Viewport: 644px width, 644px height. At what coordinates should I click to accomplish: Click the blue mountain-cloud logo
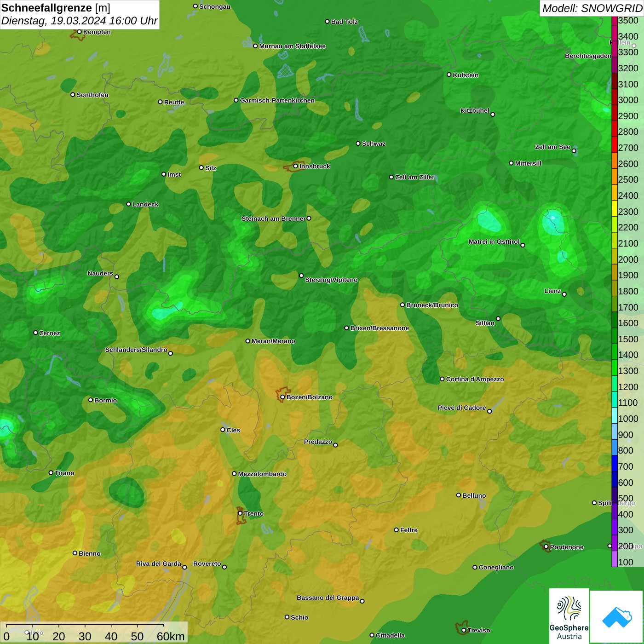tap(617, 617)
